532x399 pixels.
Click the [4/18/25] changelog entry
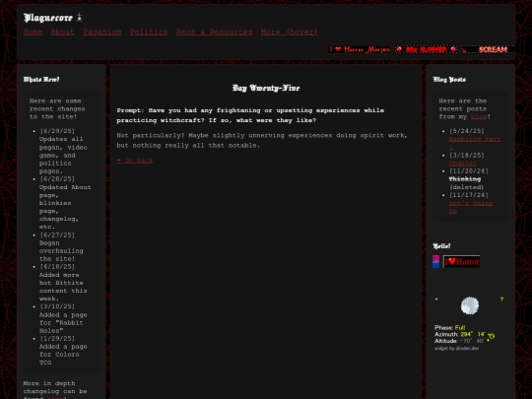point(63,283)
